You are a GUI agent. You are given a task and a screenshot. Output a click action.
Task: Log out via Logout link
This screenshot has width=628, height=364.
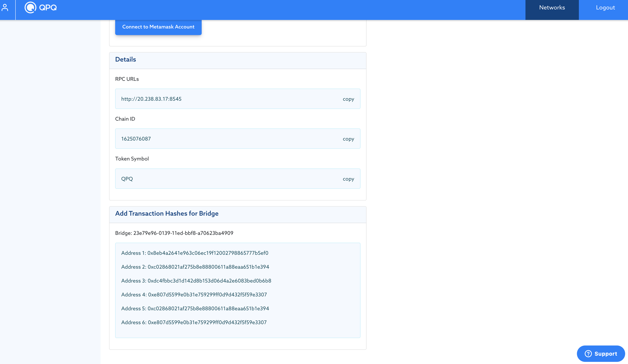click(x=605, y=7)
